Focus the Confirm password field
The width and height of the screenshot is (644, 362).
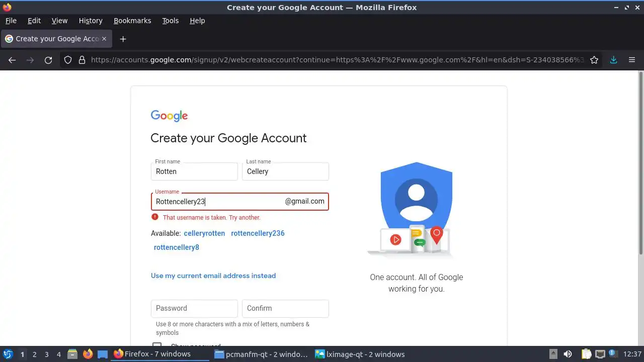point(285,308)
